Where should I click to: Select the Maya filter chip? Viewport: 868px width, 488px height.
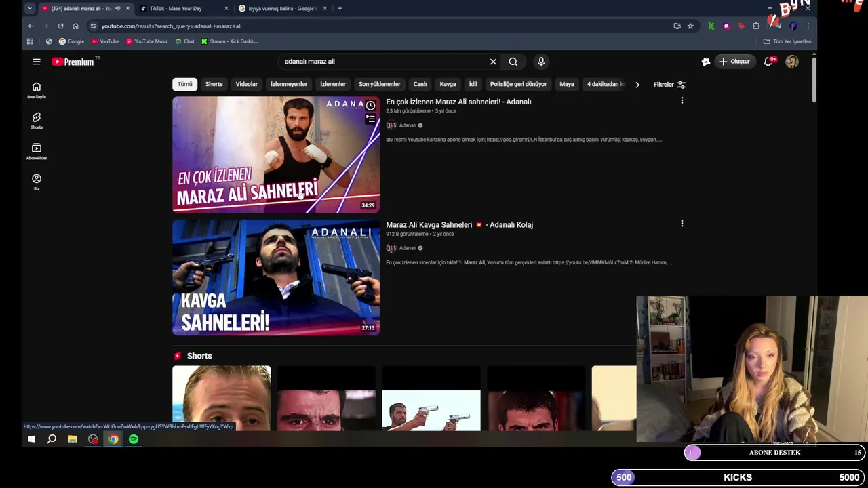[x=567, y=84]
